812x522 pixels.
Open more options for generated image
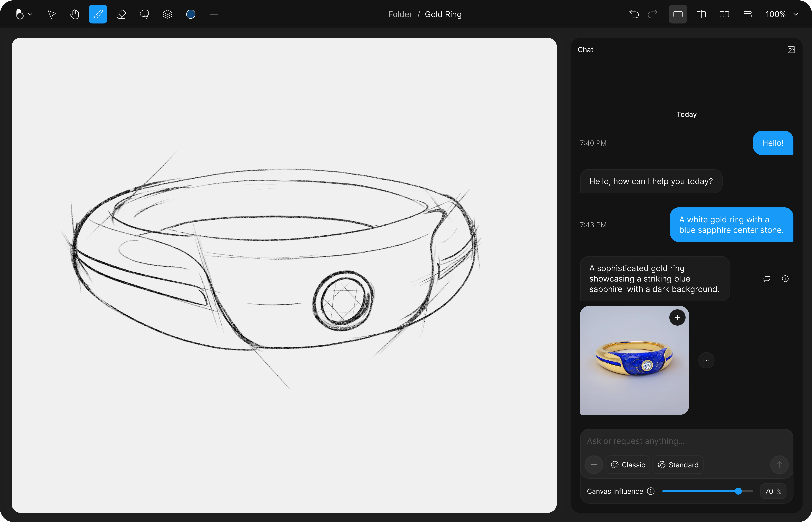[706, 360]
